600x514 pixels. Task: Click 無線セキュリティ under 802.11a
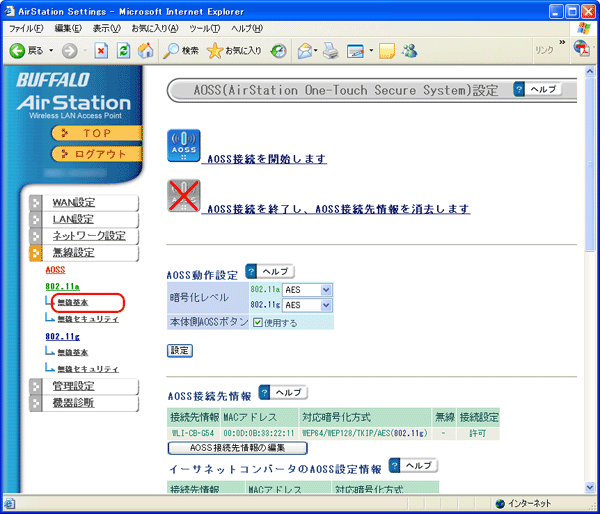tap(88, 319)
